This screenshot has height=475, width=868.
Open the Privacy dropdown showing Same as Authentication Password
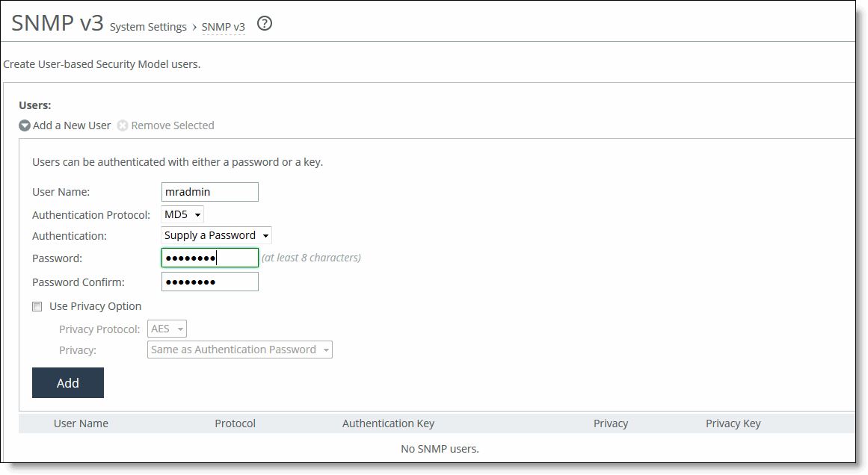(x=239, y=349)
